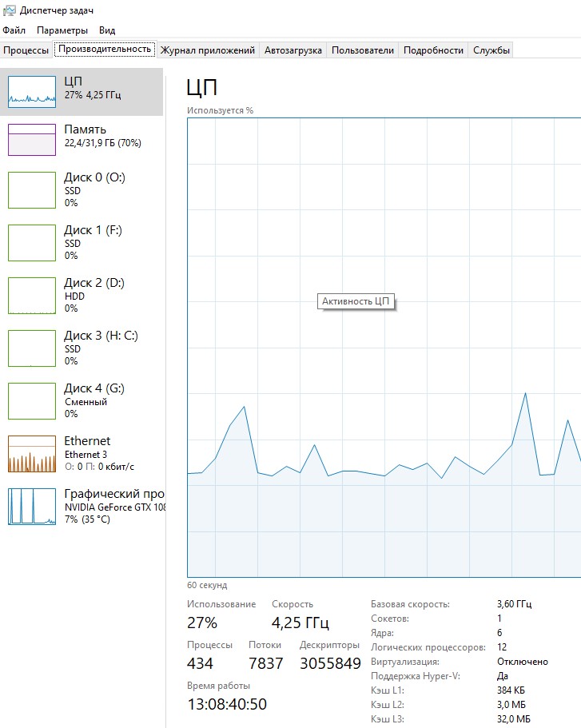
Task: Switch to the Пользователи tab
Action: coord(362,50)
